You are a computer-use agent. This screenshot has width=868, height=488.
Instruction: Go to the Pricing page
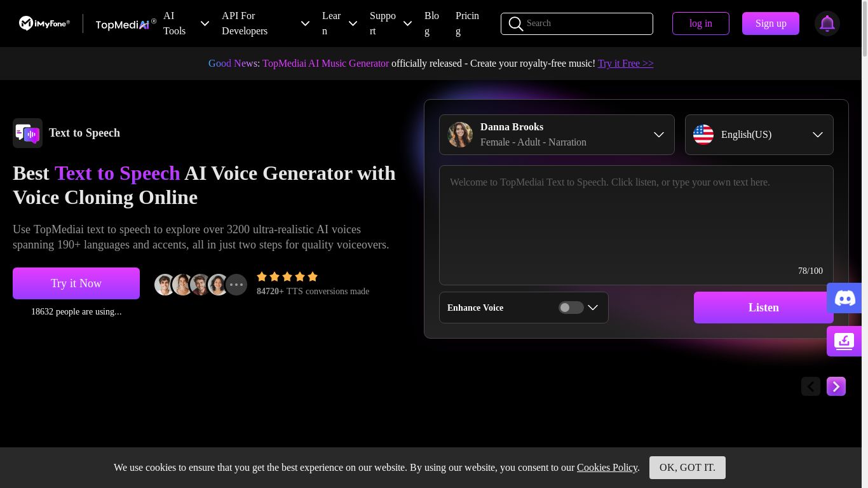(x=467, y=24)
